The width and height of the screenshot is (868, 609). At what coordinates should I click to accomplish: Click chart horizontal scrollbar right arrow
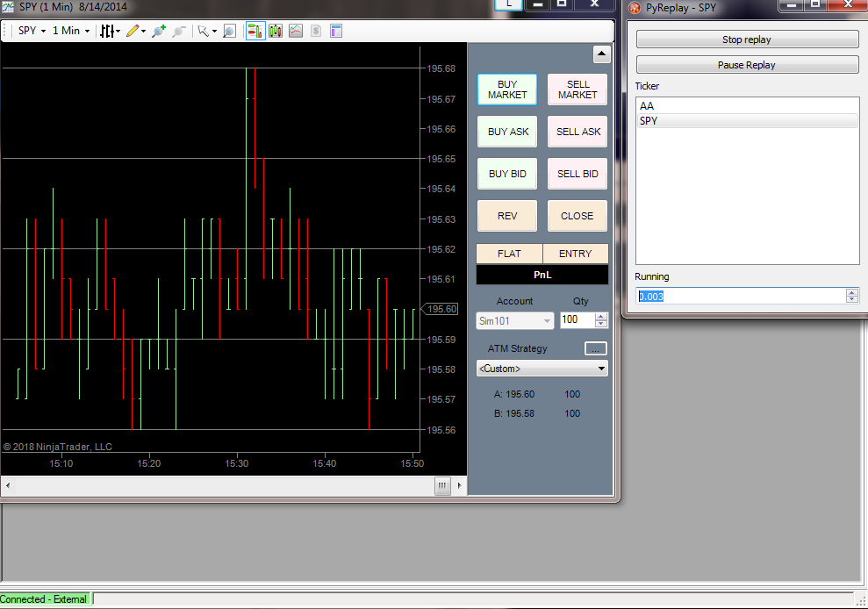coord(459,485)
